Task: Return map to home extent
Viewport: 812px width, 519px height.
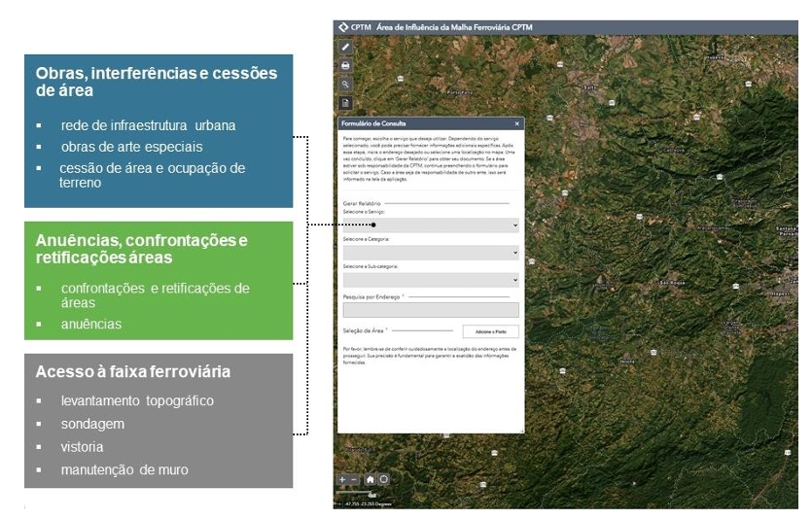Action: click(371, 479)
